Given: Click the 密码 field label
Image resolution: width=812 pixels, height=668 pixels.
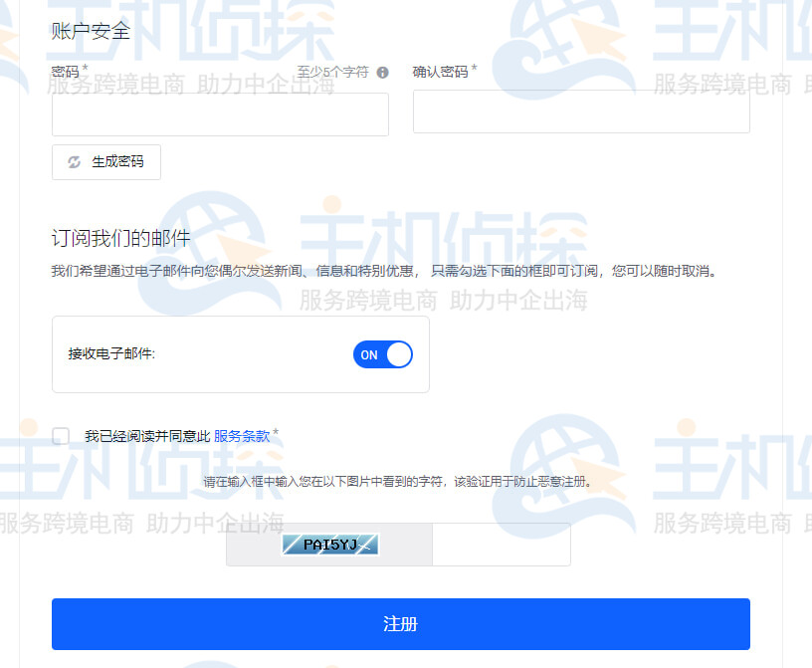Looking at the screenshot, I should [66, 72].
